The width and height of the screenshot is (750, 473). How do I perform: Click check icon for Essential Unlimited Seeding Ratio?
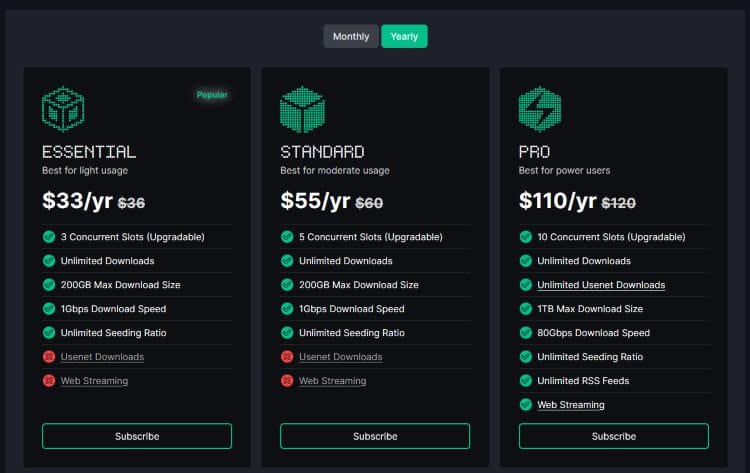tap(49, 332)
